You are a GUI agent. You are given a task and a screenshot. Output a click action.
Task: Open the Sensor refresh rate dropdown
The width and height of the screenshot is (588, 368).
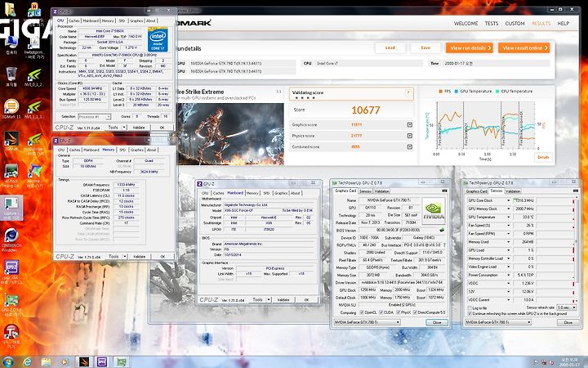(566, 307)
